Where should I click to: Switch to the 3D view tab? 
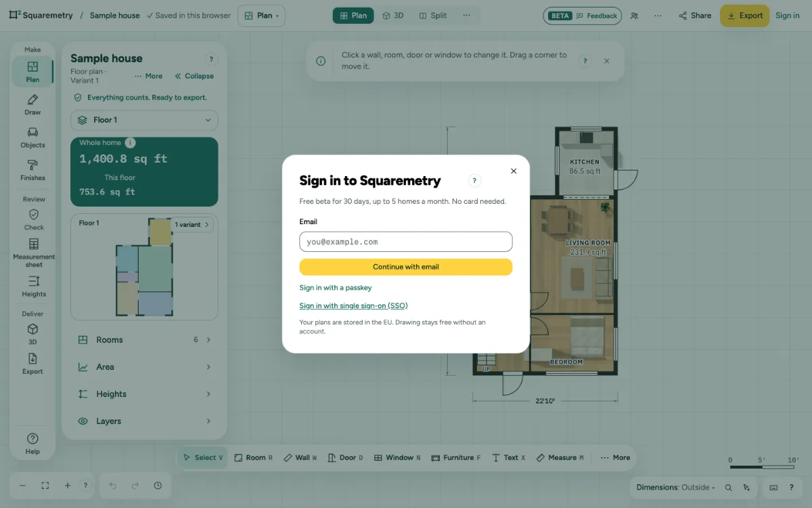[393, 16]
